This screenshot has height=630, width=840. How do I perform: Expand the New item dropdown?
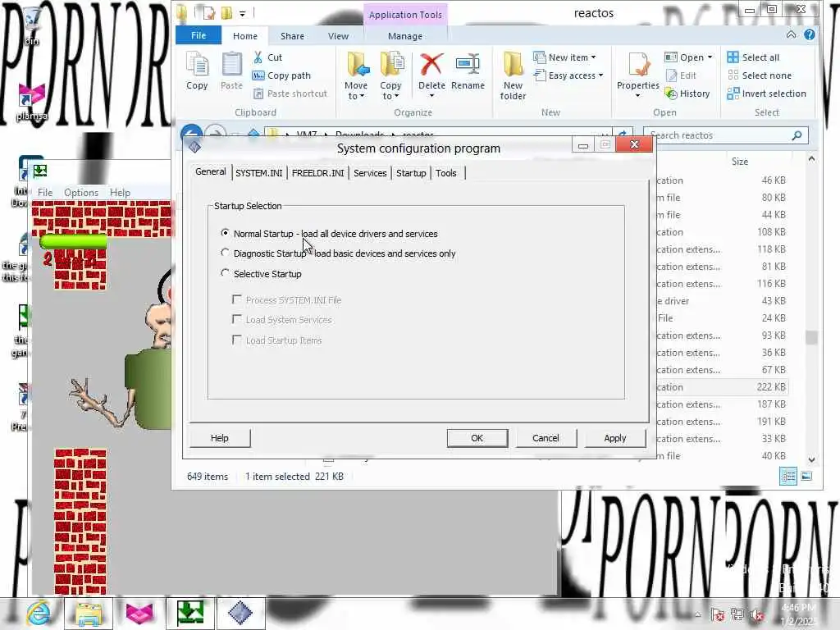593,57
